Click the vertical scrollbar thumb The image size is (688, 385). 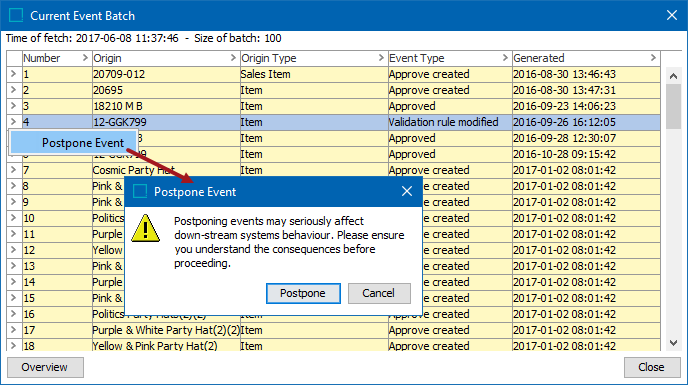coord(674,107)
